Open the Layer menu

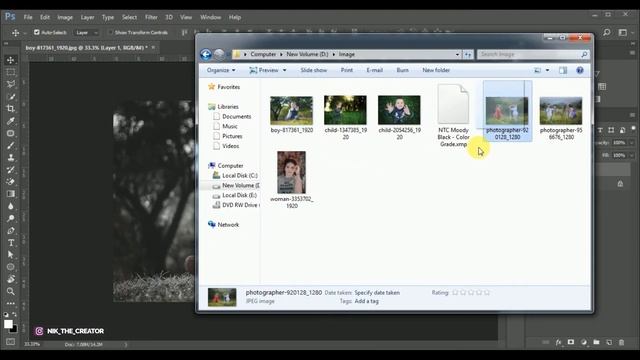(x=87, y=17)
